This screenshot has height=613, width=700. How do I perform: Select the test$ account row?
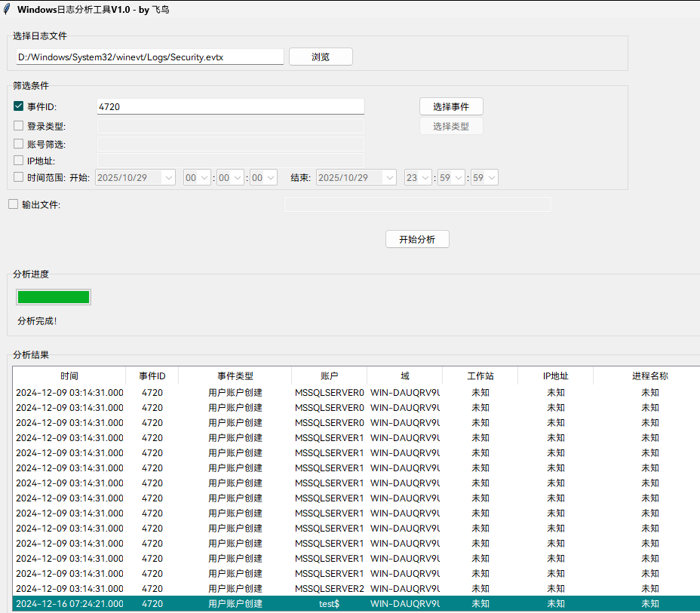point(356,604)
